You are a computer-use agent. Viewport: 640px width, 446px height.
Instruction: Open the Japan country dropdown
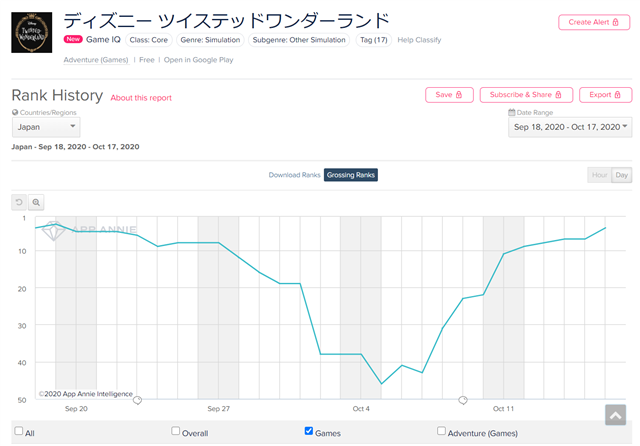point(46,127)
